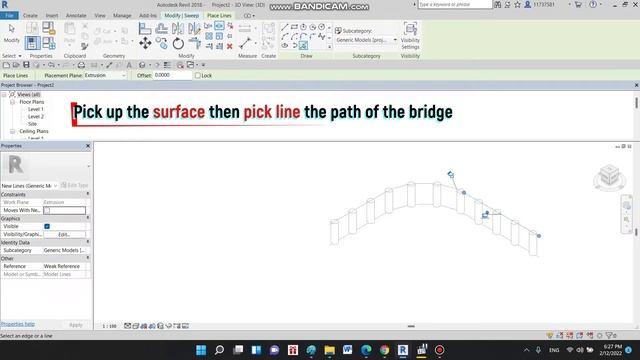Select the Move tool
This screenshot has width=640, height=360.
pyautogui.click(x=145, y=43)
